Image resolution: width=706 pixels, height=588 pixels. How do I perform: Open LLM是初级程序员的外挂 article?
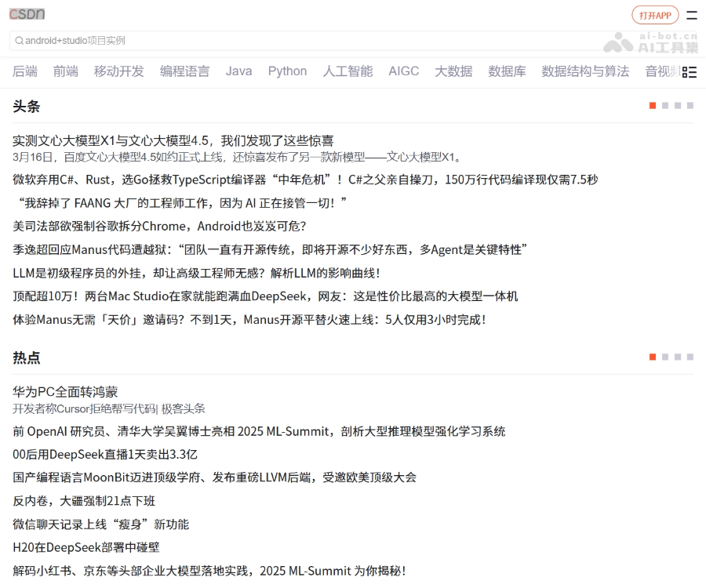point(196,273)
